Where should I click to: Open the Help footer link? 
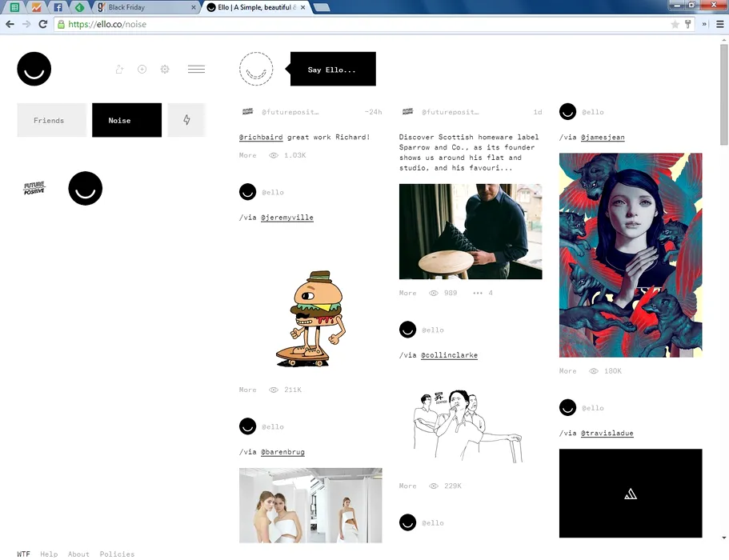pyautogui.click(x=49, y=554)
